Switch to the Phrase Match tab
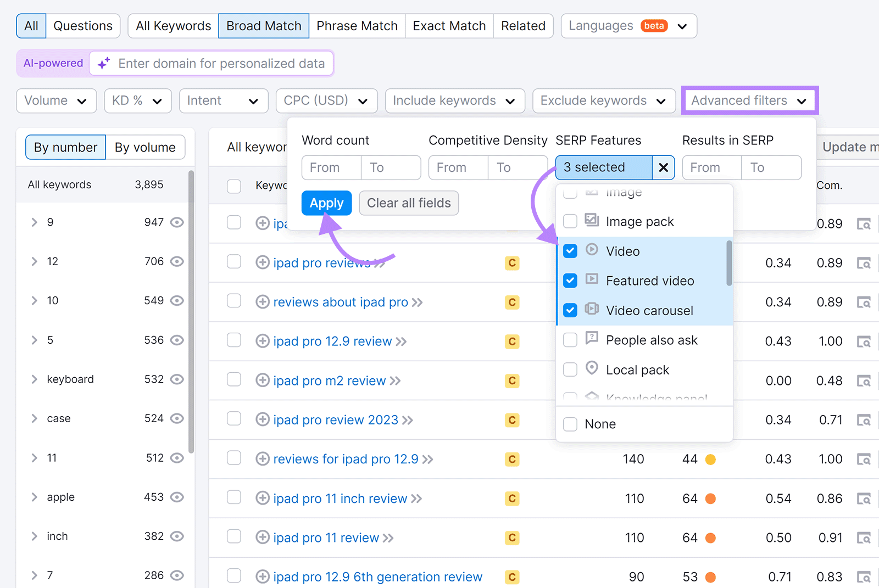 click(x=357, y=25)
